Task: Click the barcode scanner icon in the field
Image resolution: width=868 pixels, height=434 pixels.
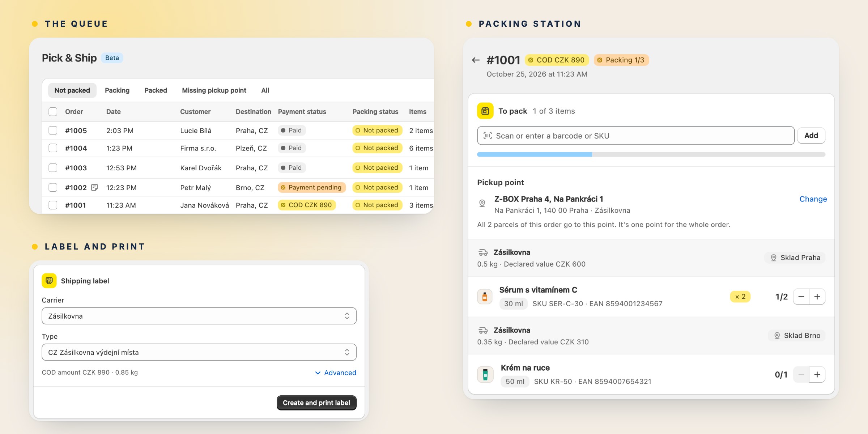Action: tap(488, 136)
